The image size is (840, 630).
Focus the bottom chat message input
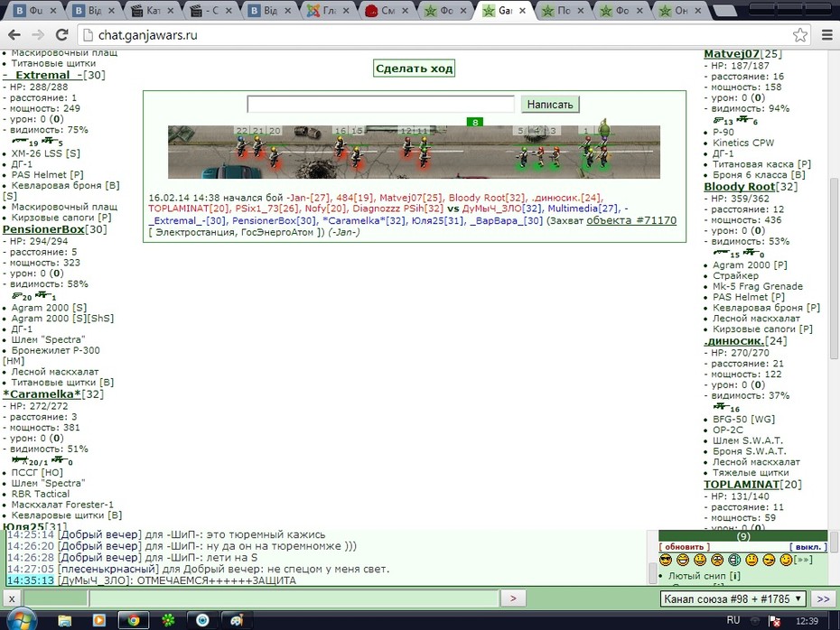294,598
